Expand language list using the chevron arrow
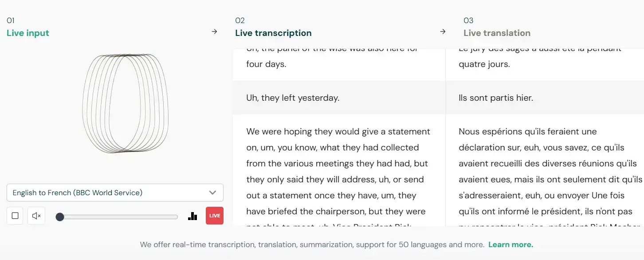The image size is (644, 260). point(212,193)
